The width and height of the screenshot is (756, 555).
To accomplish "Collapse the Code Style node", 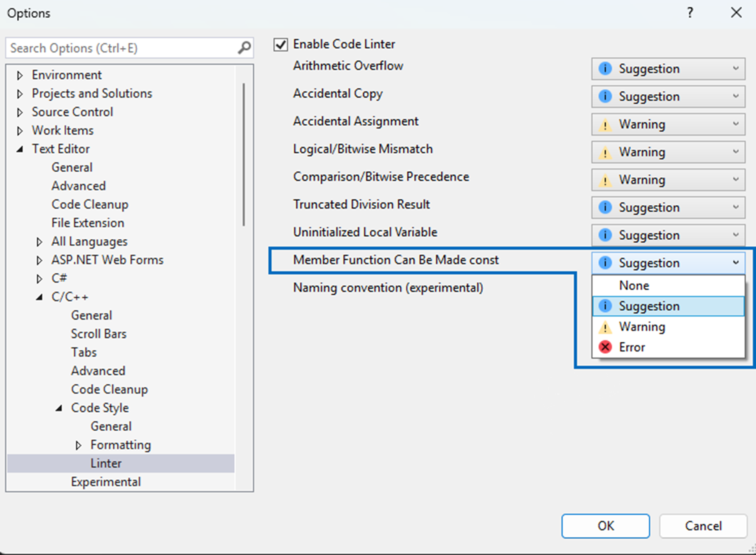I will pyautogui.click(x=59, y=408).
